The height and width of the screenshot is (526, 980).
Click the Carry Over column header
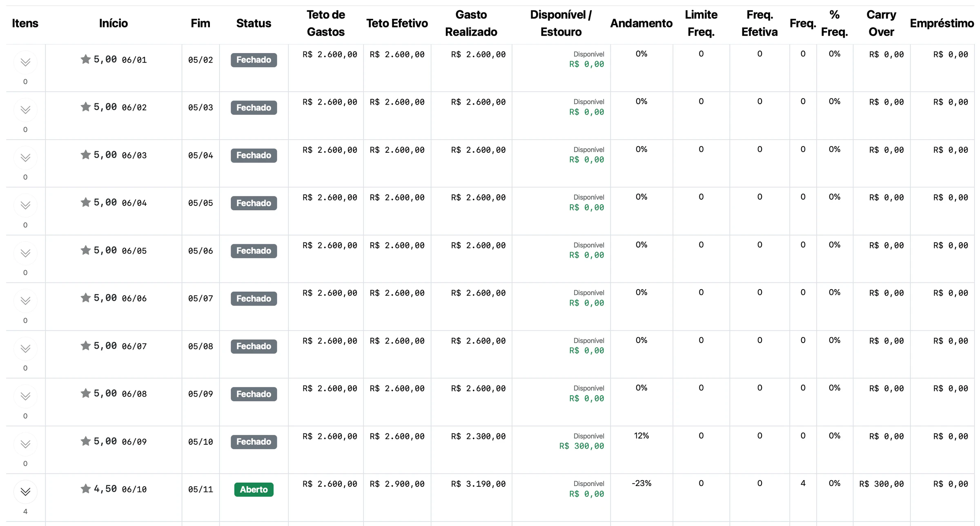tap(881, 23)
